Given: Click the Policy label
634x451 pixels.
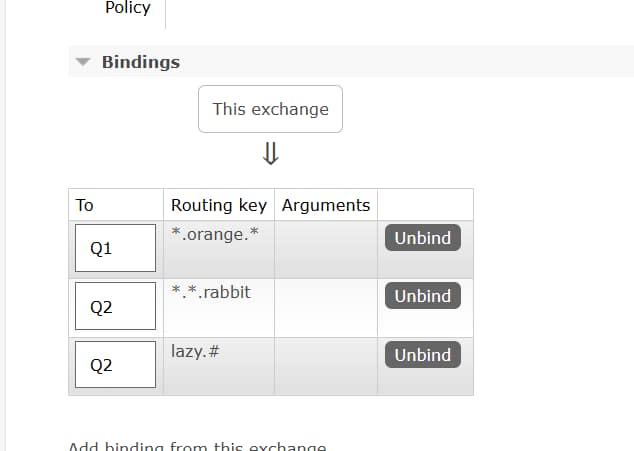Looking at the screenshot, I should (127, 8).
